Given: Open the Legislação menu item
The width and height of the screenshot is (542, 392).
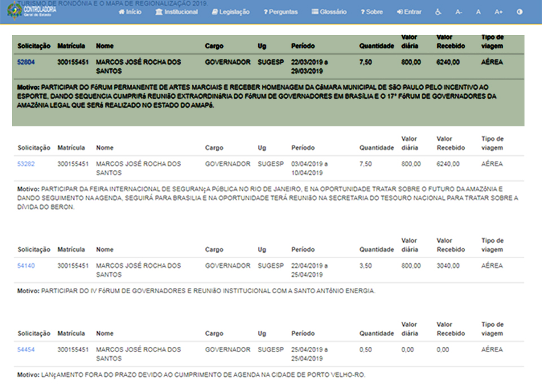Looking at the screenshot, I should click(230, 12).
